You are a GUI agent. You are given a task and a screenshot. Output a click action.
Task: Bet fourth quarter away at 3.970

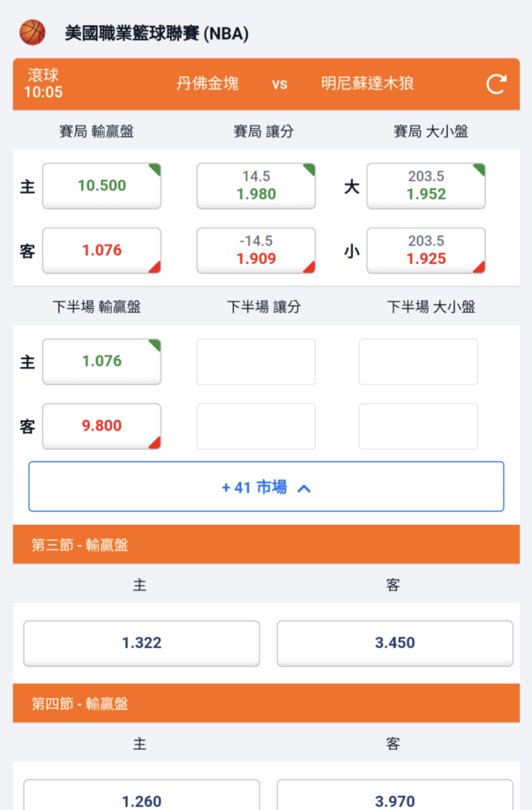tap(395, 795)
